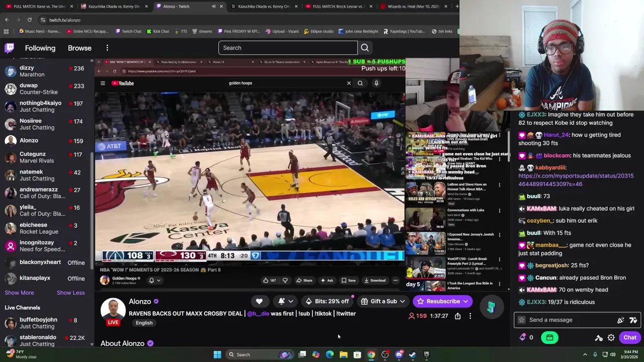Open stream more-options three dots

pos(470,316)
